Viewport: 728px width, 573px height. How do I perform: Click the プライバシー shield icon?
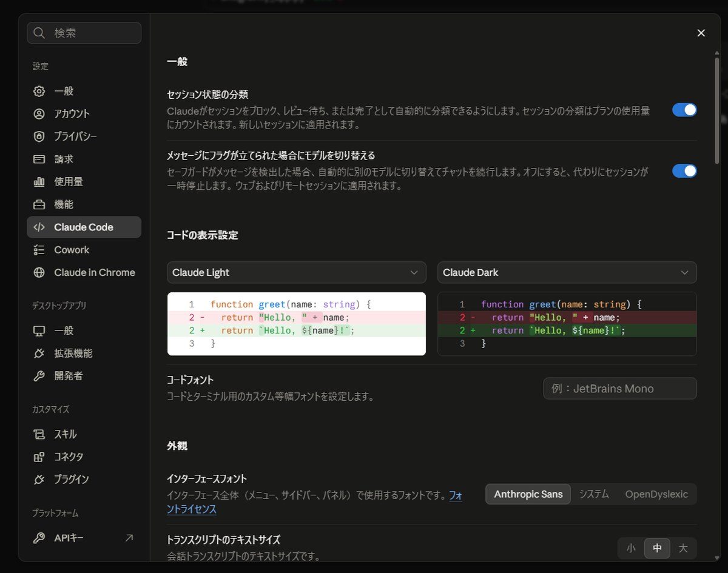tap(39, 136)
